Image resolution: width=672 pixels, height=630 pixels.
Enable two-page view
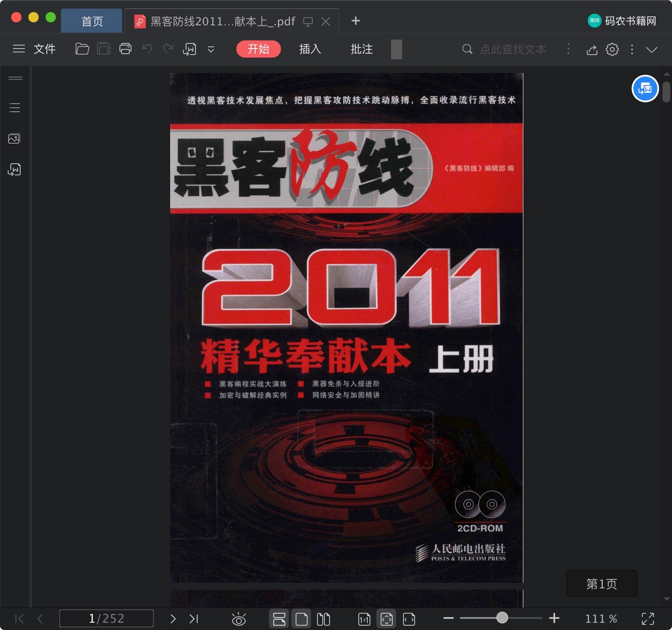tap(324, 619)
